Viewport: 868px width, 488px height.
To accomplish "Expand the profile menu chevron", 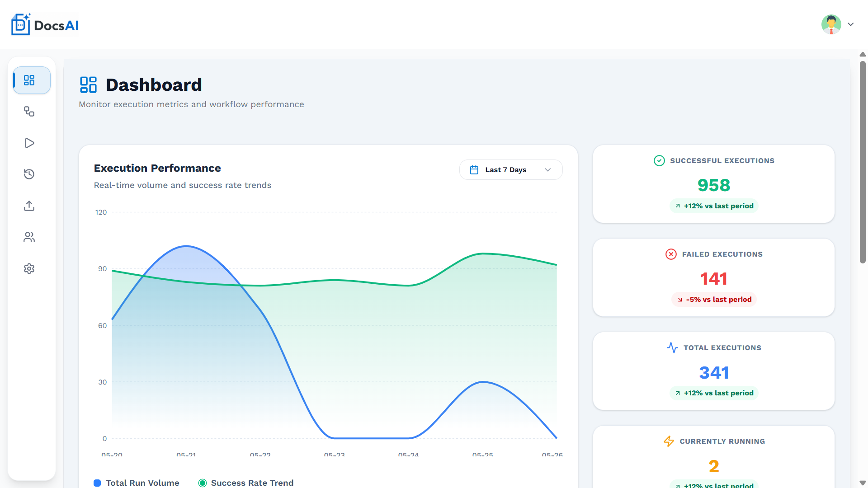I will tap(851, 24).
